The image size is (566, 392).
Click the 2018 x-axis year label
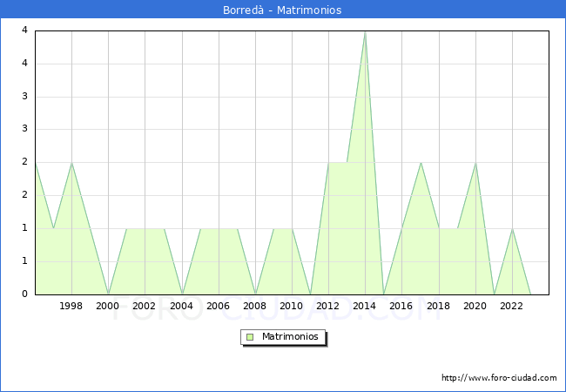coord(439,306)
